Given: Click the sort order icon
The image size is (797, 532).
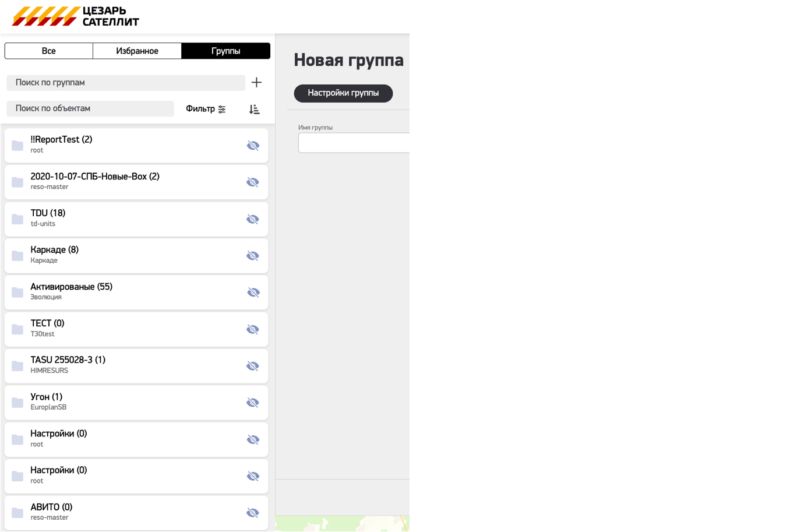Looking at the screenshot, I should click(254, 109).
